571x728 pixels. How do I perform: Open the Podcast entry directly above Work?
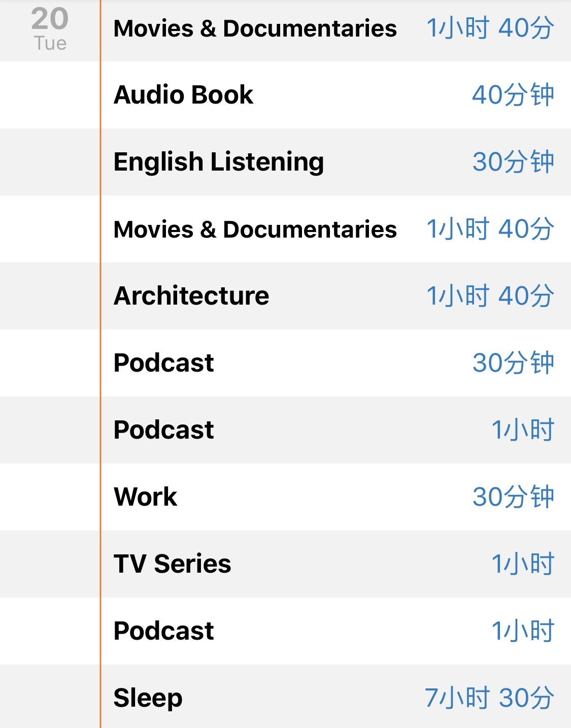(x=335, y=430)
